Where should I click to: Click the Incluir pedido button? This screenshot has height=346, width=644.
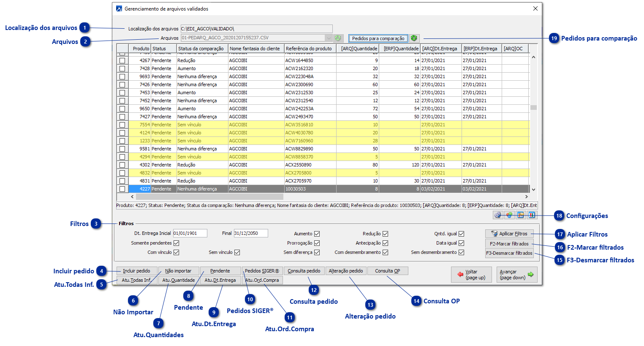136,271
